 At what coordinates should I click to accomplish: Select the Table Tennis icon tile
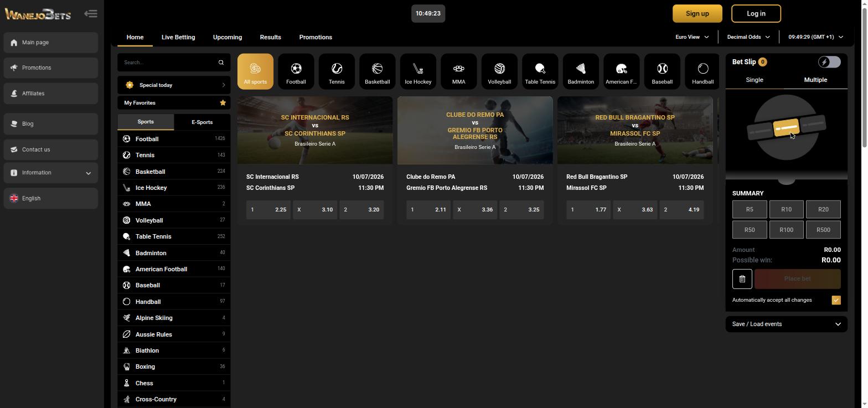540,71
